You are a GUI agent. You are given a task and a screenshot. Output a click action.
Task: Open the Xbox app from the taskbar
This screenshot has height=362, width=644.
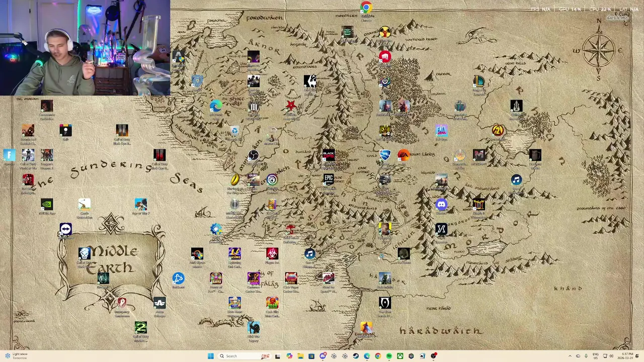[400, 356]
